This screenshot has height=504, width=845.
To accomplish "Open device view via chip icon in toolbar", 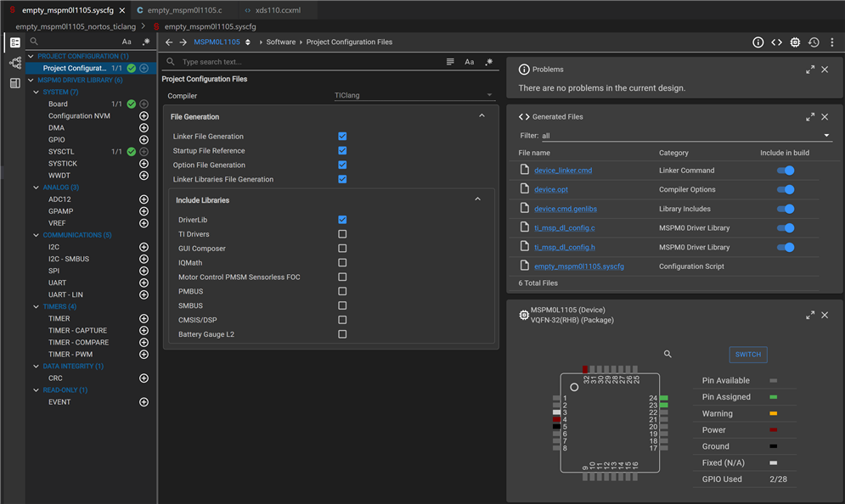I will click(795, 42).
